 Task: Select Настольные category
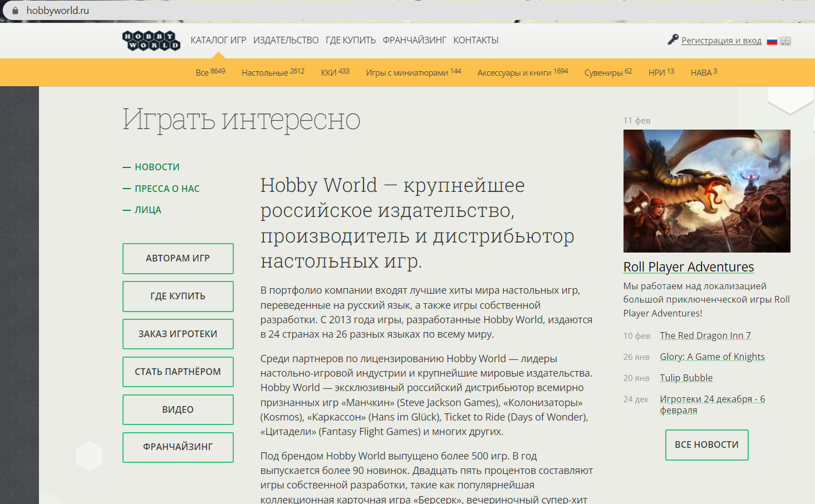pos(273,72)
